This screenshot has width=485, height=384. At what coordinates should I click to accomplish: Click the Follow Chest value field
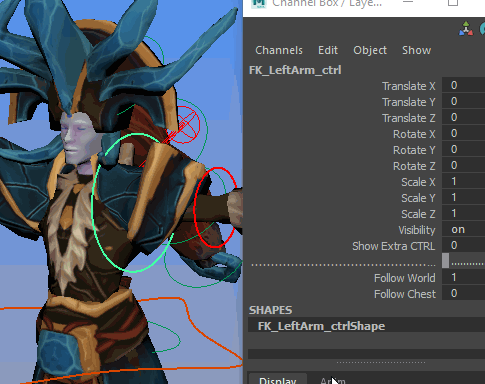(463, 293)
